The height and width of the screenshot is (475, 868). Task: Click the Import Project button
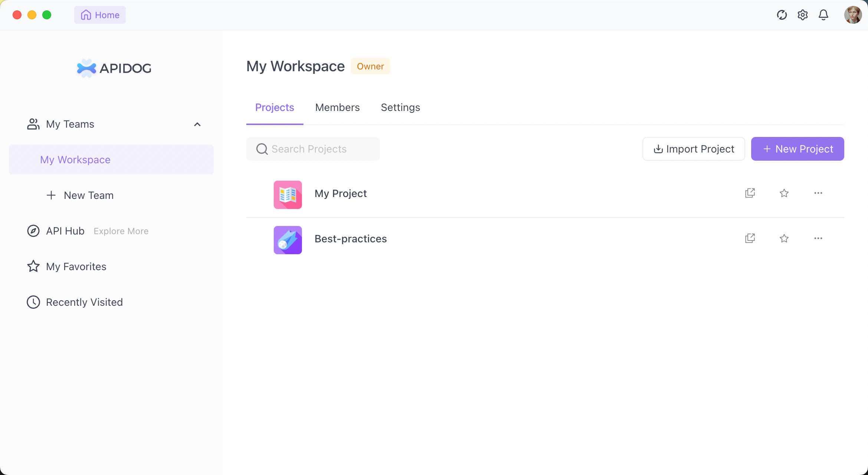point(693,149)
